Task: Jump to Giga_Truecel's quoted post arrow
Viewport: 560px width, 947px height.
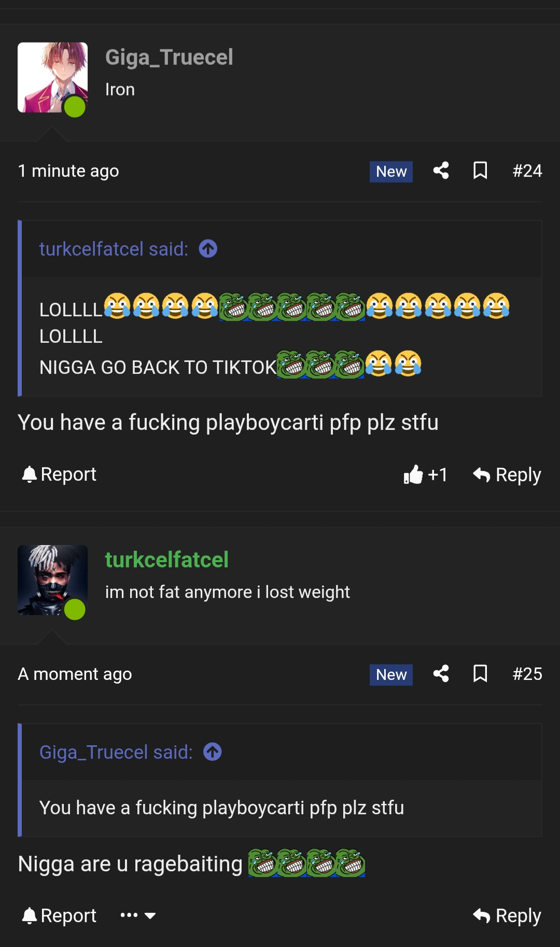Action: [x=213, y=752]
